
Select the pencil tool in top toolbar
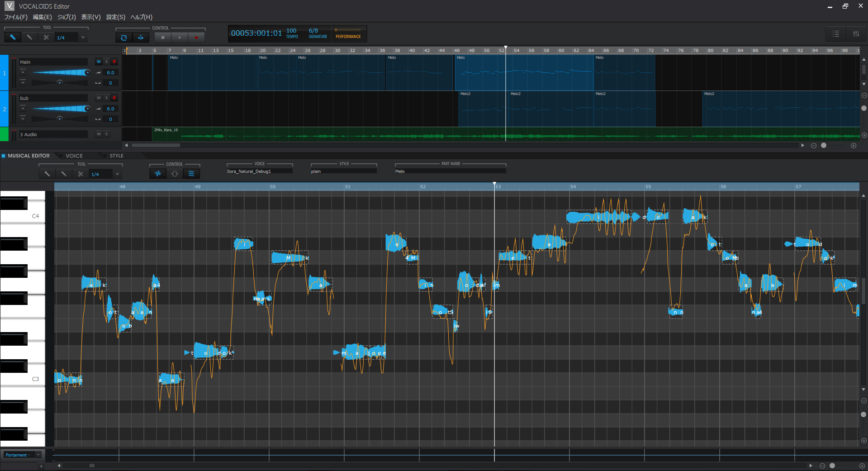(x=29, y=38)
